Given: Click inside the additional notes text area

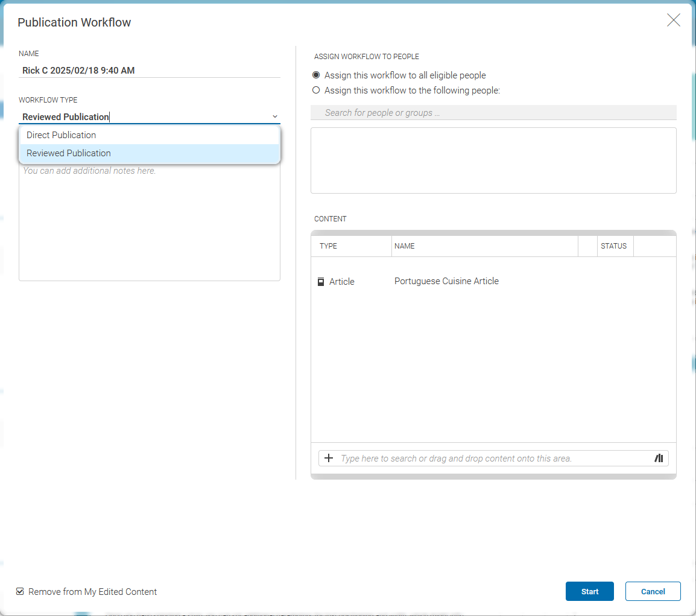Looking at the screenshot, I should (149, 223).
